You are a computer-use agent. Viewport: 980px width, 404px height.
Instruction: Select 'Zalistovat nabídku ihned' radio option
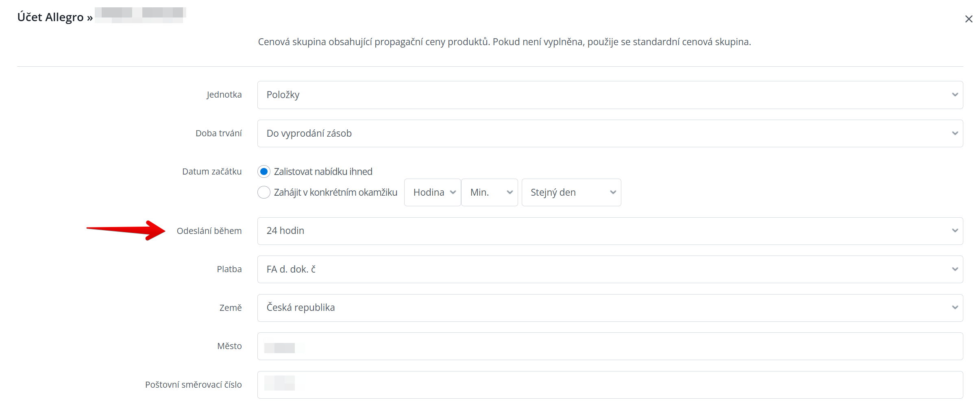[264, 172]
